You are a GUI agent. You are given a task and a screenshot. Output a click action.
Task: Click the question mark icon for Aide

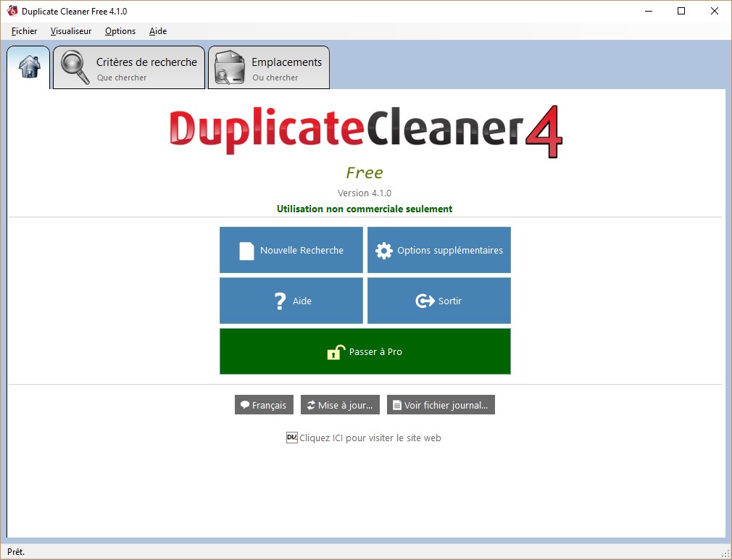point(280,301)
